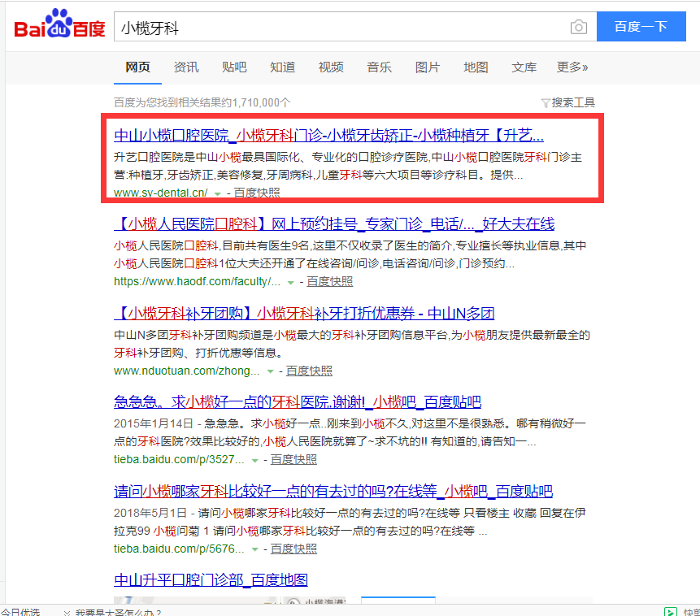Viewport: 700px width, 616px height.
Task: Expand dropdown arrow next to haodf.com URL
Action: click(x=290, y=283)
